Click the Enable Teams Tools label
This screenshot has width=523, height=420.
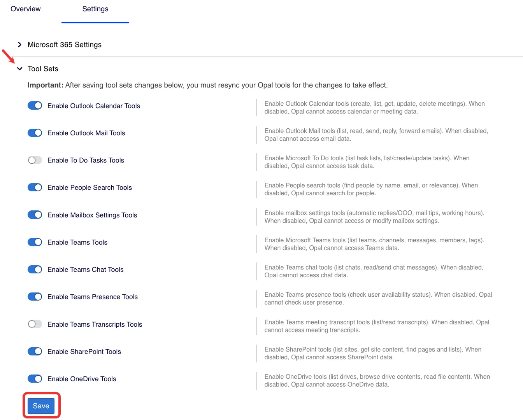77,242
